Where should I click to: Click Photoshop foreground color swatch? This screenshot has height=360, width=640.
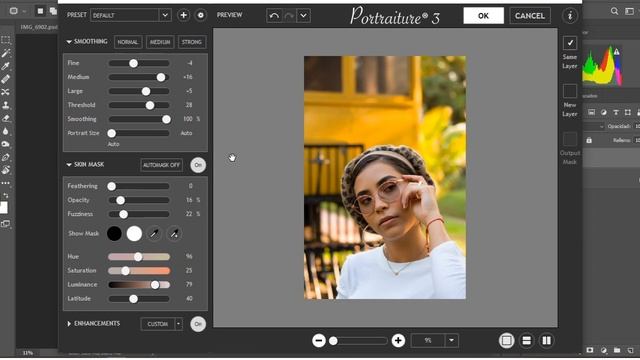coord(4,207)
